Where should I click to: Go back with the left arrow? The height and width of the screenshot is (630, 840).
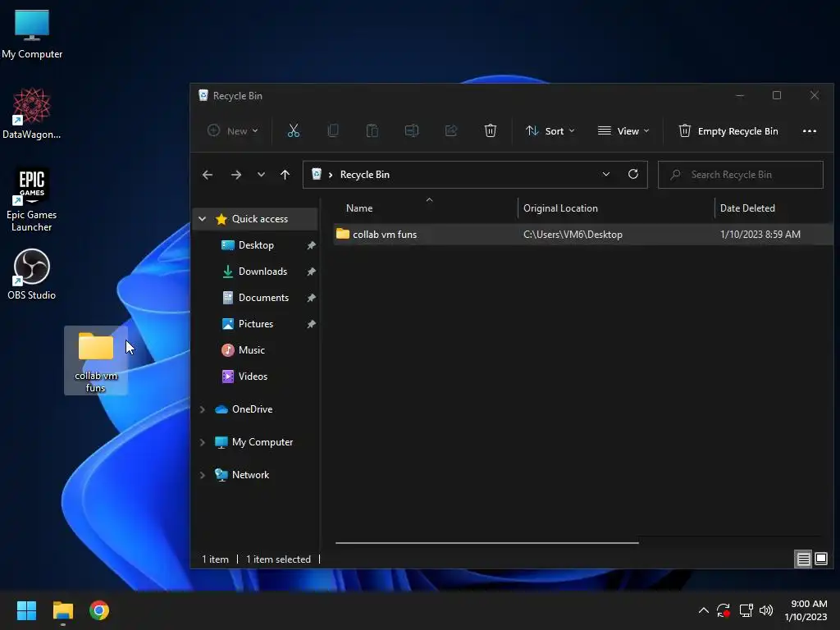point(208,175)
